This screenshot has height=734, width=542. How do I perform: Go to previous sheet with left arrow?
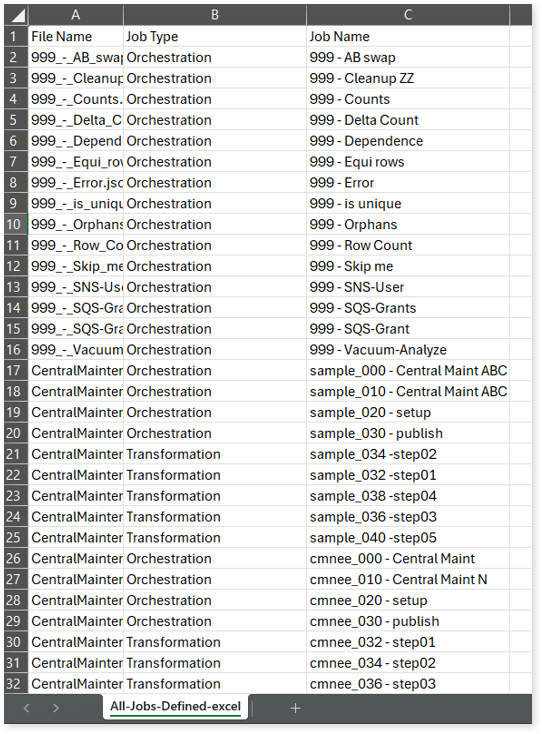tap(27, 708)
